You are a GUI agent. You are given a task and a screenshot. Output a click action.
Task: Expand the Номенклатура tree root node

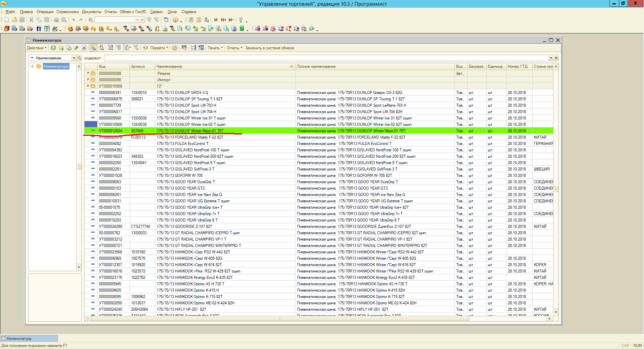point(33,66)
